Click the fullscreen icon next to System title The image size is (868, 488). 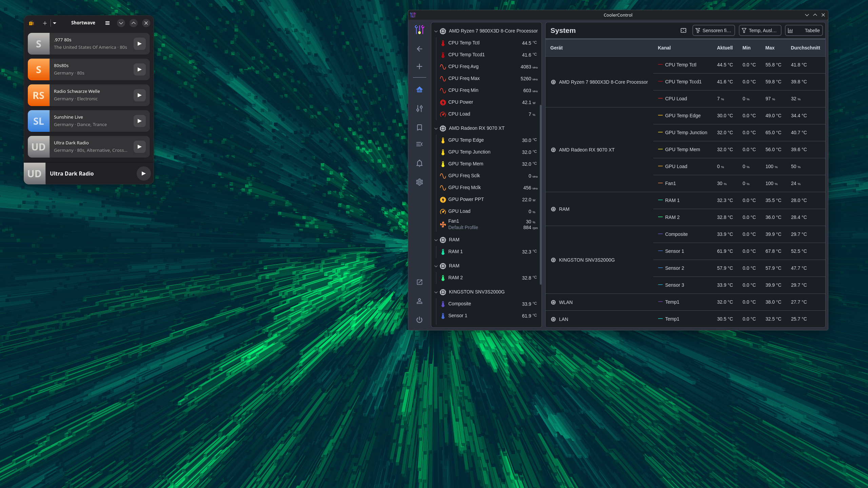(683, 30)
